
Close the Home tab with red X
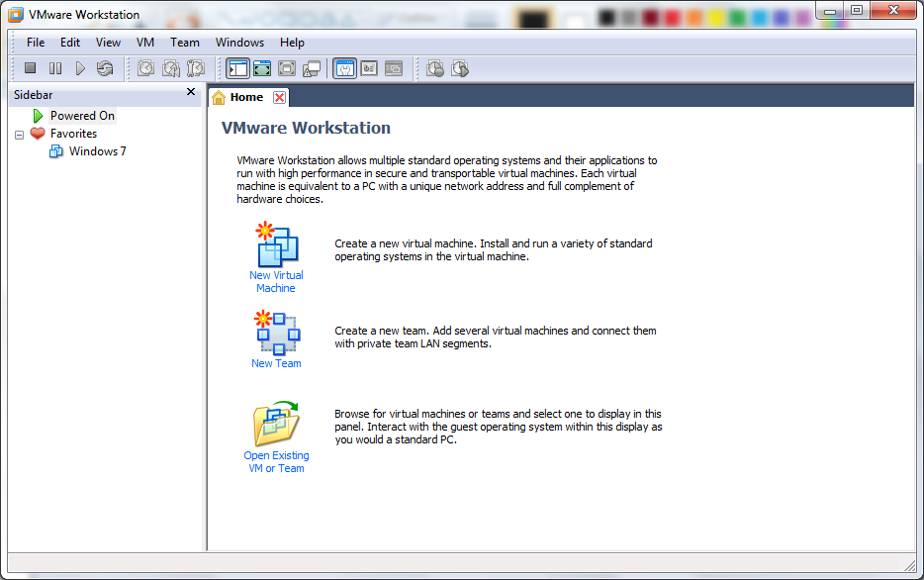click(280, 98)
